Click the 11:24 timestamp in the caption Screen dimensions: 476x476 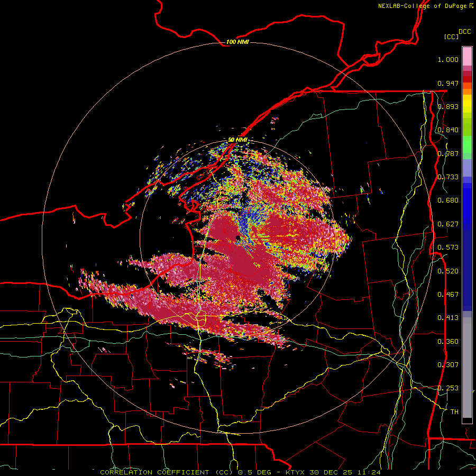pyautogui.click(x=369, y=472)
